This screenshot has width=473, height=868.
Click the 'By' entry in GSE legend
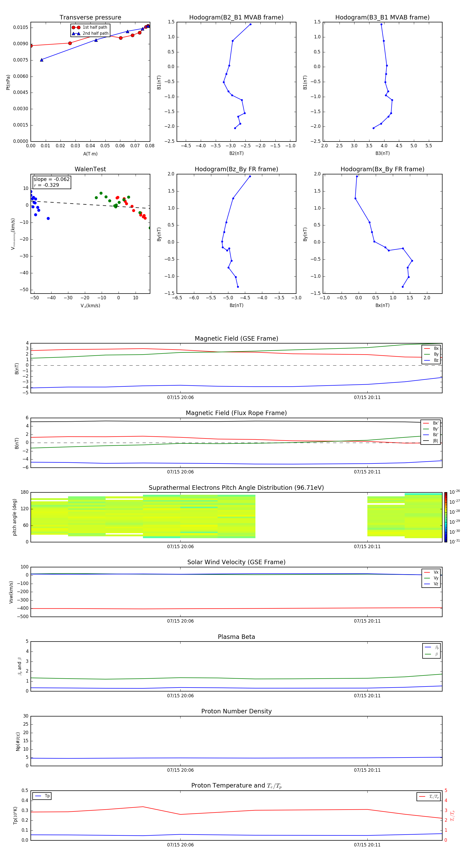tap(431, 355)
